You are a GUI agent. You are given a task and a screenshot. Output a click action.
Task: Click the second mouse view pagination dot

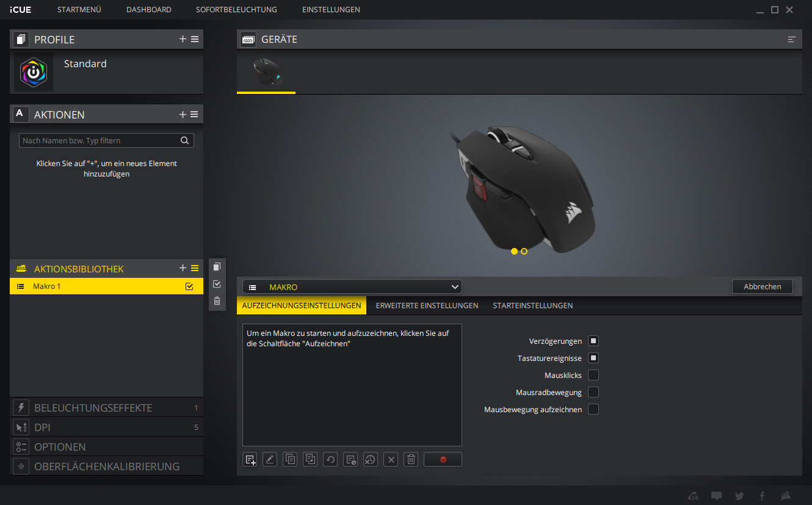[x=524, y=251]
